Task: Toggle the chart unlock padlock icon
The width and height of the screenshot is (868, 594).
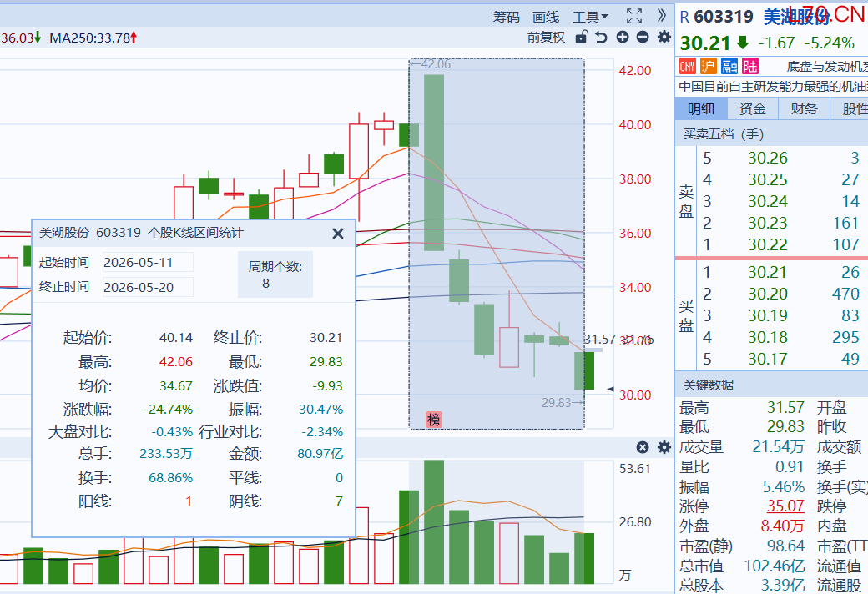Action: [581, 37]
